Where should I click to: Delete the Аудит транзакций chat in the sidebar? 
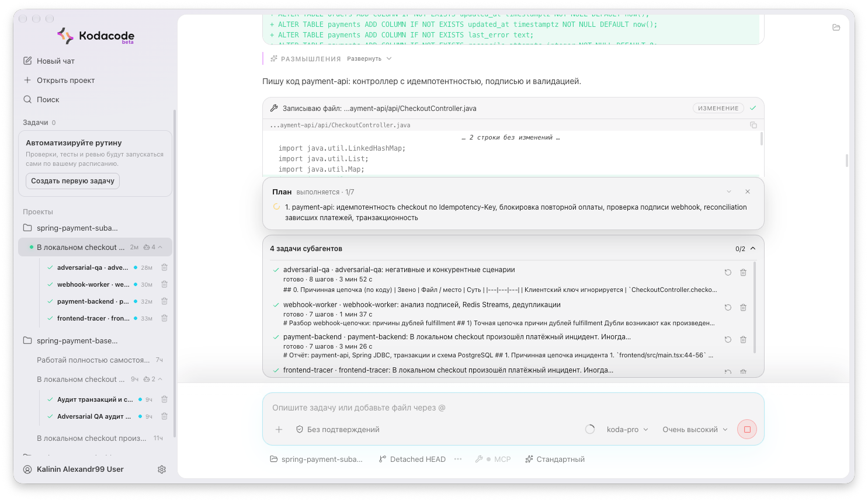[165, 399]
